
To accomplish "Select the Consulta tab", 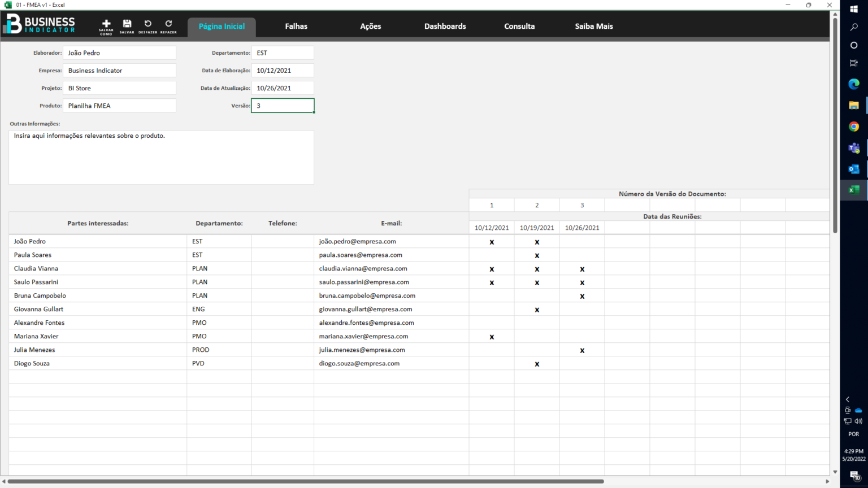I will click(519, 27).
